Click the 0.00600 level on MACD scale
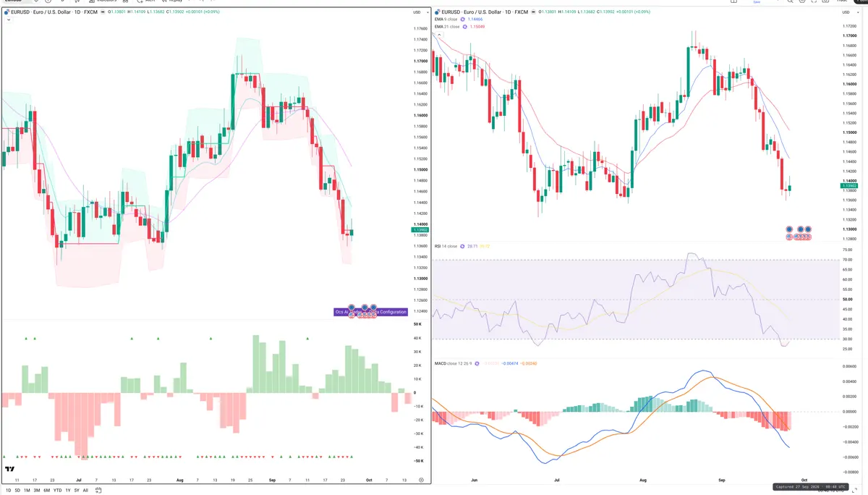 (x=849, y=366)
